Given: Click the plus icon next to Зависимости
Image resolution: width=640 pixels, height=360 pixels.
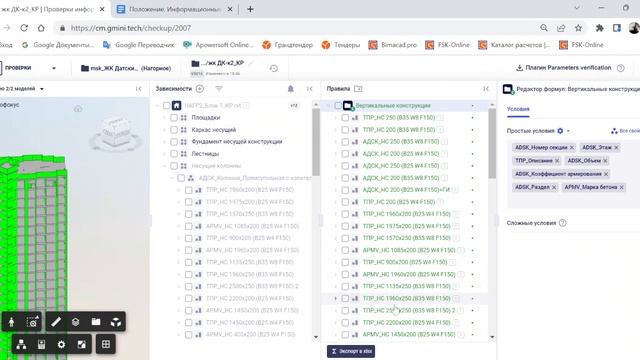Looking at the screenshot, I should [x=200, y=89].
